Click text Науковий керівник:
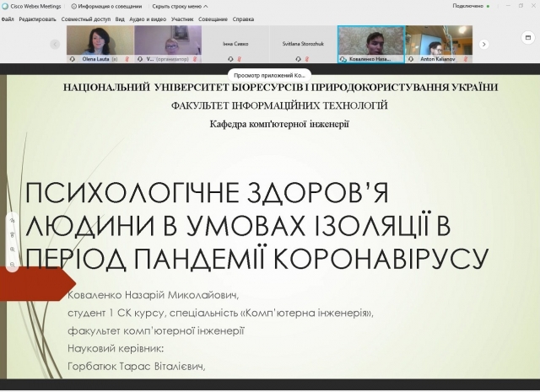 point(116,348)
